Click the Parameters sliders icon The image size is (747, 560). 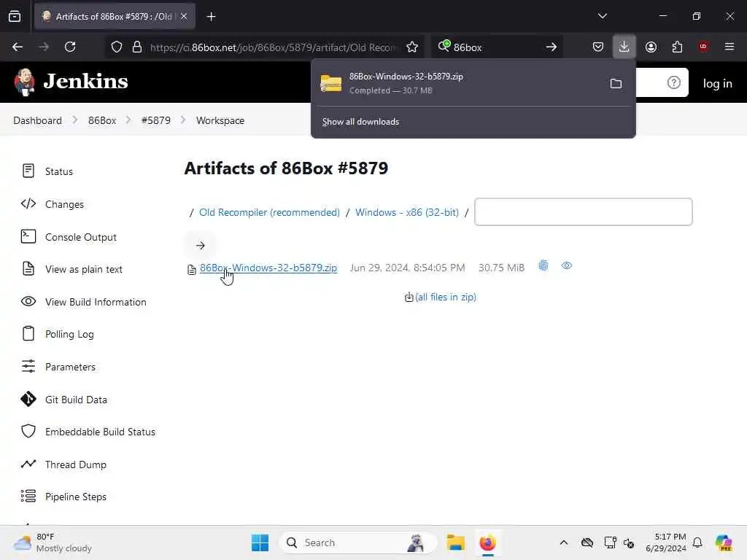28,366
